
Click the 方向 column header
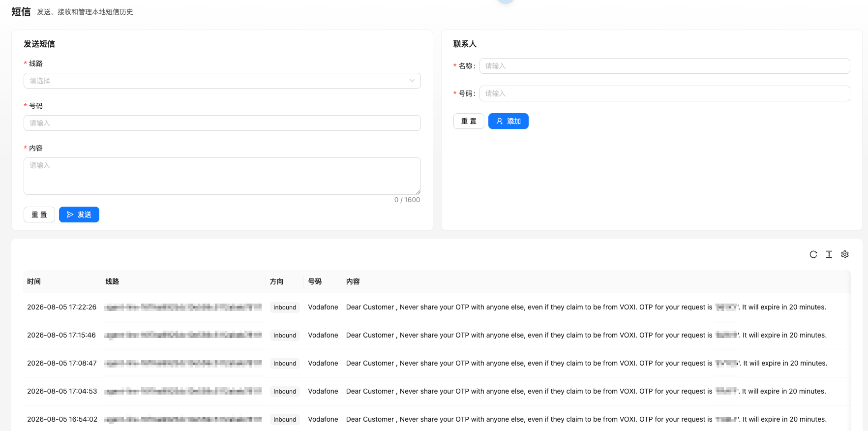276,281
